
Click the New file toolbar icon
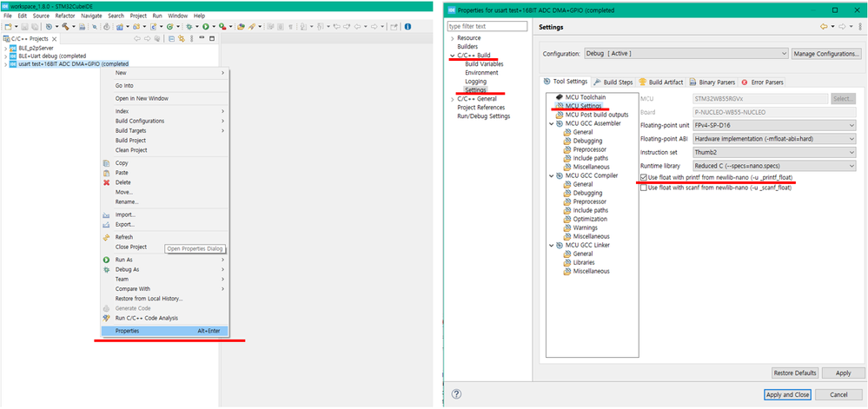[9, 27]
